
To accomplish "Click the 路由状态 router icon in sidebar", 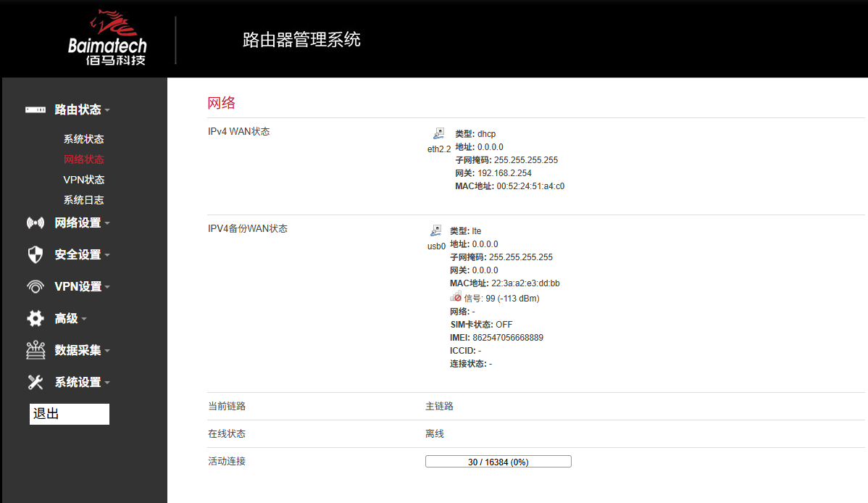I will (36, 109).
